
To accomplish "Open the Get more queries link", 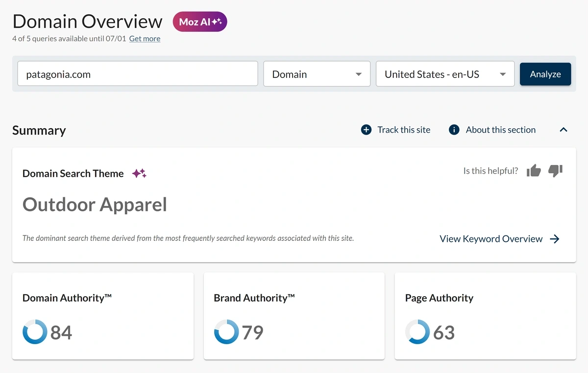I will (x=145, y=39).
